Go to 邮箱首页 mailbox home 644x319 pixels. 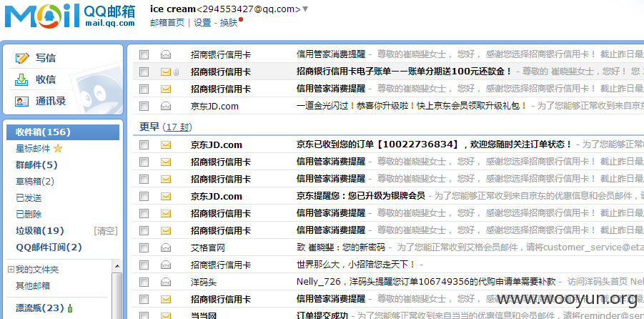click(167, 23)
